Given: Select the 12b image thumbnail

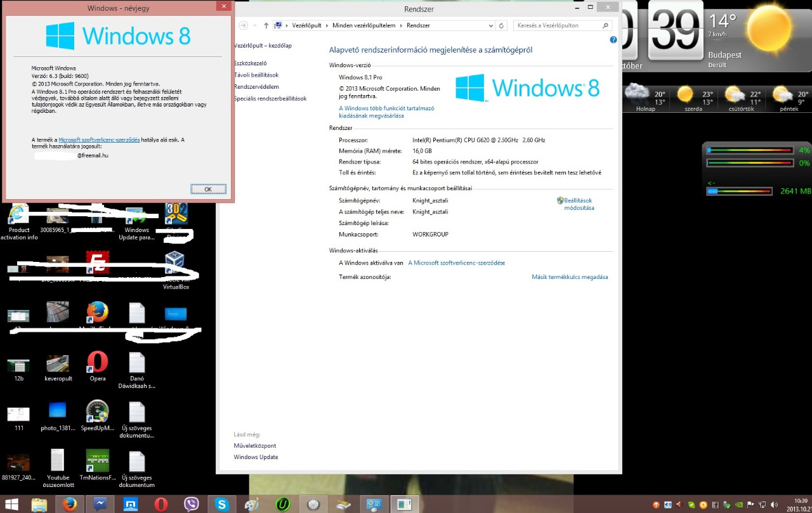Looking at the screenshot, I should (18, 370).
